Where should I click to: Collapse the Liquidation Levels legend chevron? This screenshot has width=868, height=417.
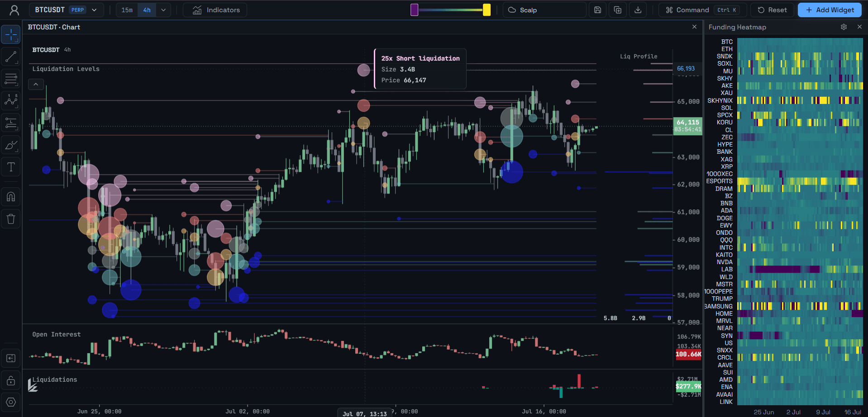36,84
